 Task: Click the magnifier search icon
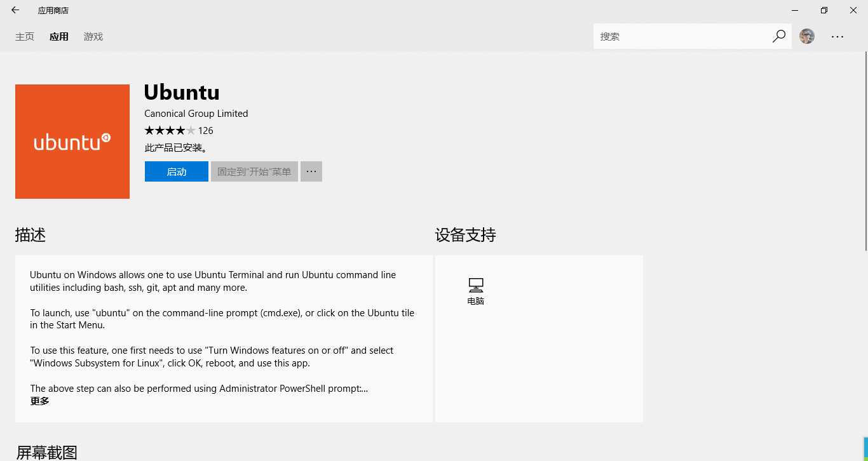coord(779,36)
